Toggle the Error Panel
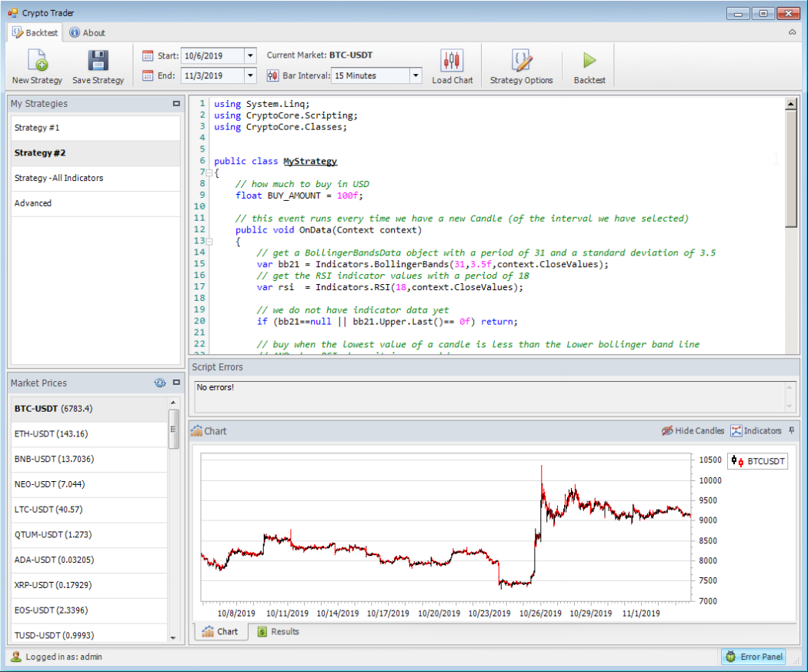808x672 pixels. click(753, 657)
